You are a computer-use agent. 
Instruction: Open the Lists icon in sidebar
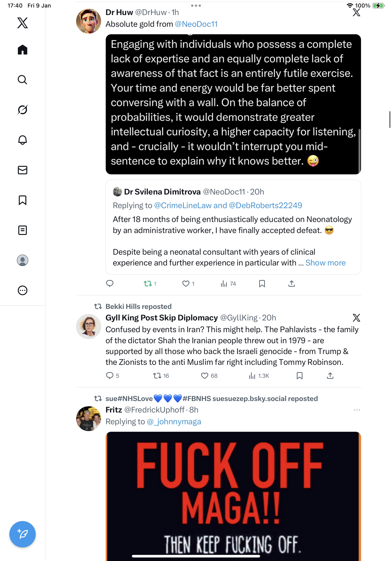(x=23, y=230)
